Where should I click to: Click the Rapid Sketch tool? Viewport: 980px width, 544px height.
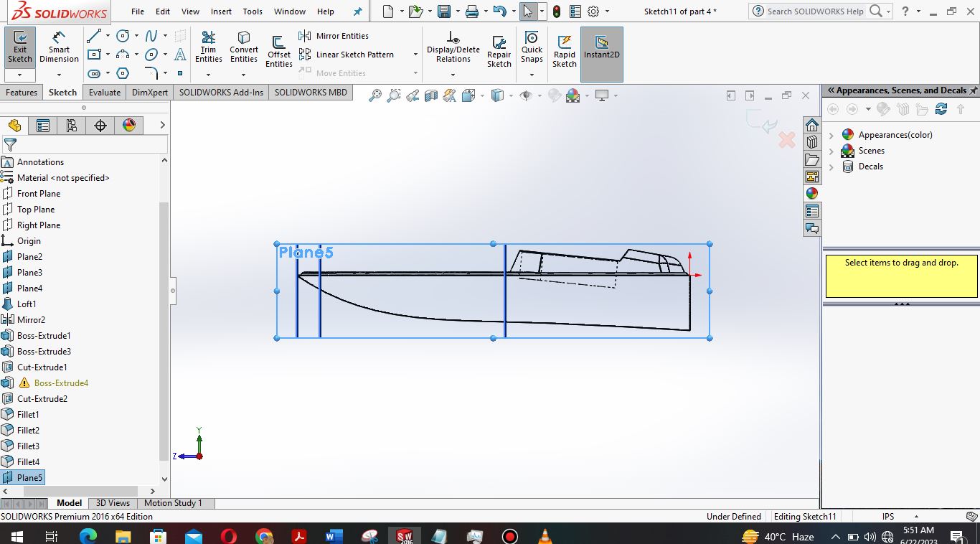point(565,52)
